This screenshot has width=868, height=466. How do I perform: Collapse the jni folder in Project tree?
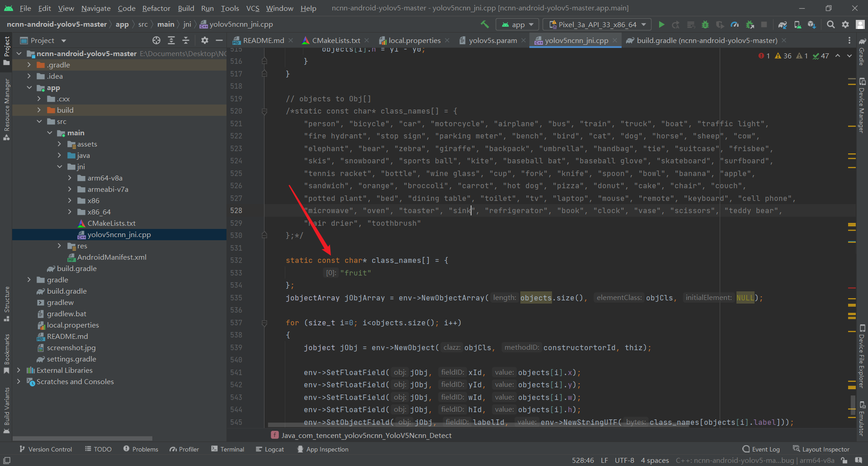[60, 166]
